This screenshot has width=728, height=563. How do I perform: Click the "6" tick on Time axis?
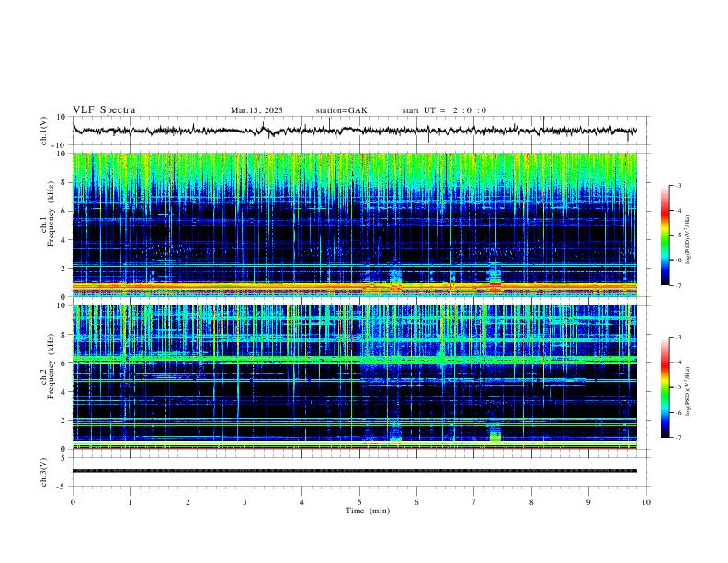pyautogui.click(x=416, y=502)
